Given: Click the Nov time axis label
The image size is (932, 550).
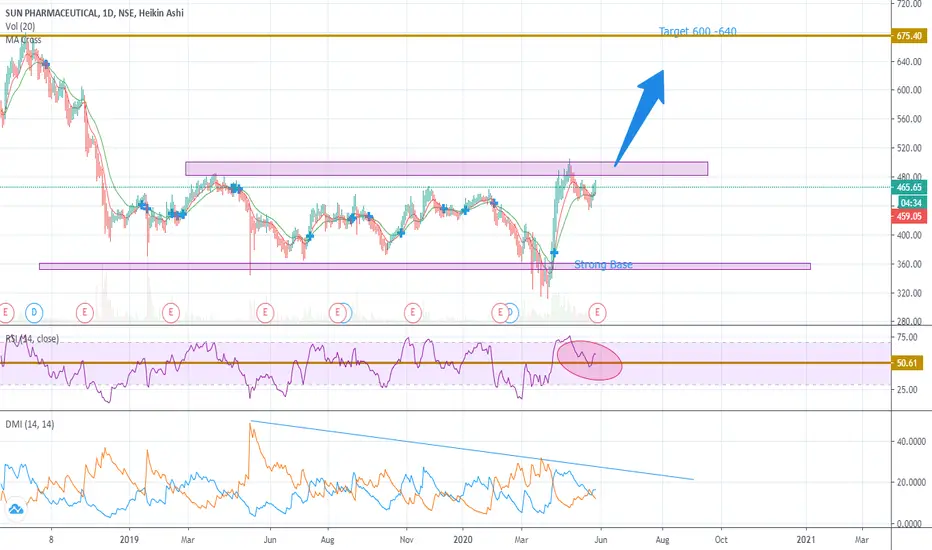Looking at the screenshot, I should point(407,540).
